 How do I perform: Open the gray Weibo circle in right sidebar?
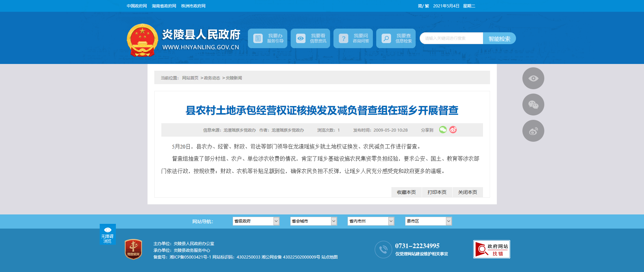coord(533,131)
